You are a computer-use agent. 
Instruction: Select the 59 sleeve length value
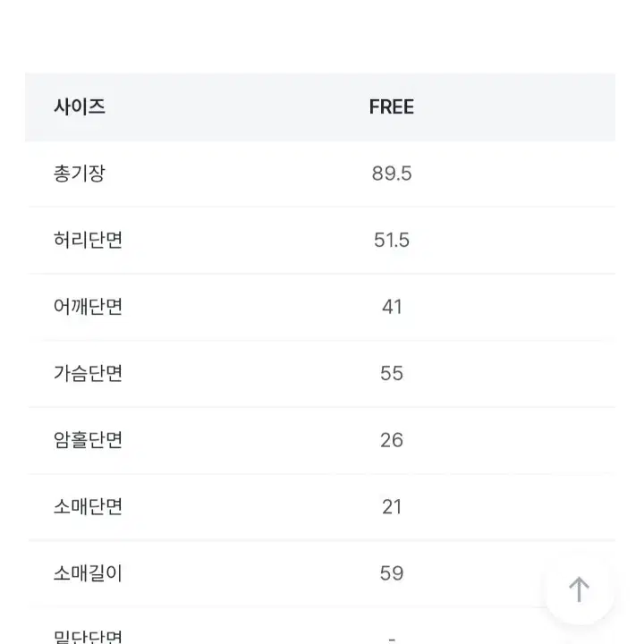[x=392, y=573]
